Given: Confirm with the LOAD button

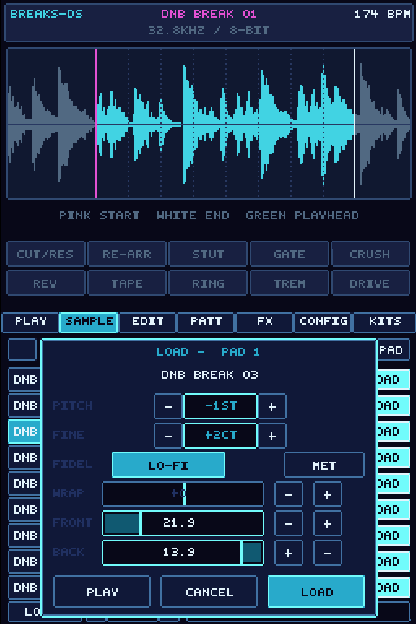Looking at the screenshot, I should 316,591.
